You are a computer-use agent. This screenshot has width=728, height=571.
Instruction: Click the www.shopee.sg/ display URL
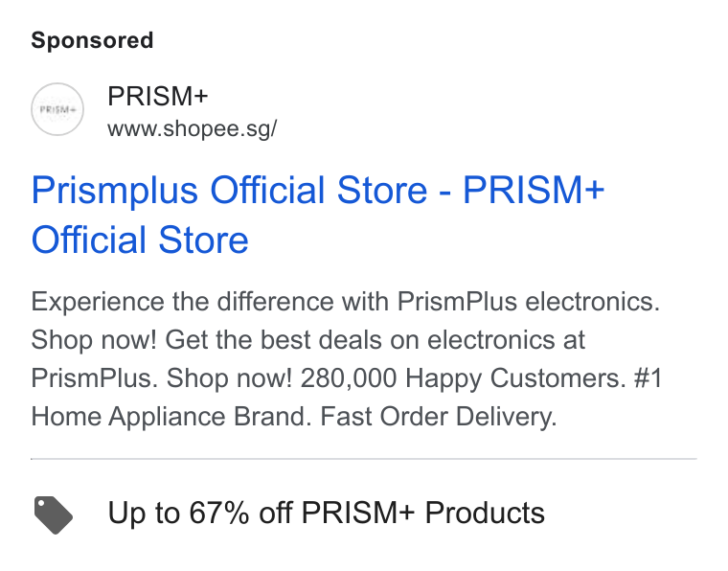tap(193, 128)
